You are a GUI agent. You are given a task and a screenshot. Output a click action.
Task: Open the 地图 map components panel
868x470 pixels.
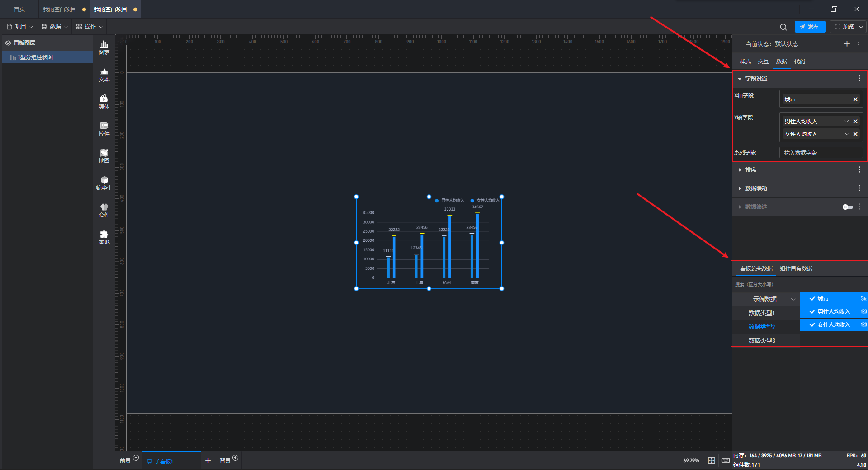pyautogui.click(x=104, y=156)
